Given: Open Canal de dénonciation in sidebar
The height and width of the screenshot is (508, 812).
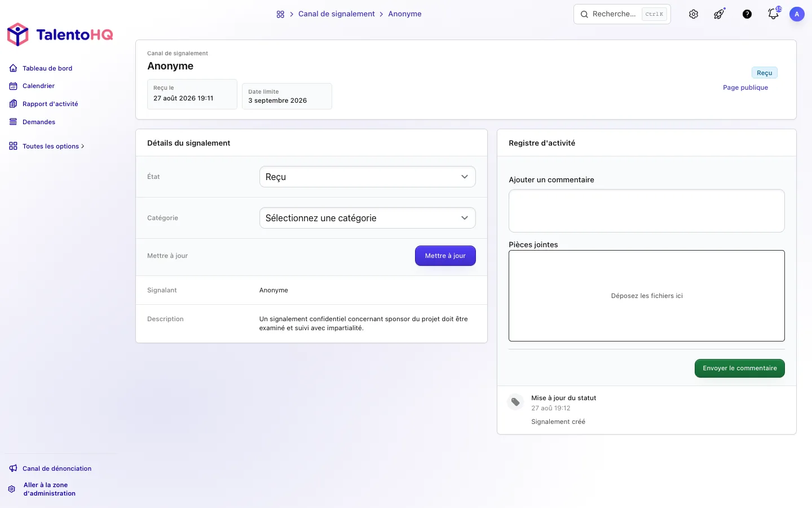Looking at the screenshot, I should (57, 468).
